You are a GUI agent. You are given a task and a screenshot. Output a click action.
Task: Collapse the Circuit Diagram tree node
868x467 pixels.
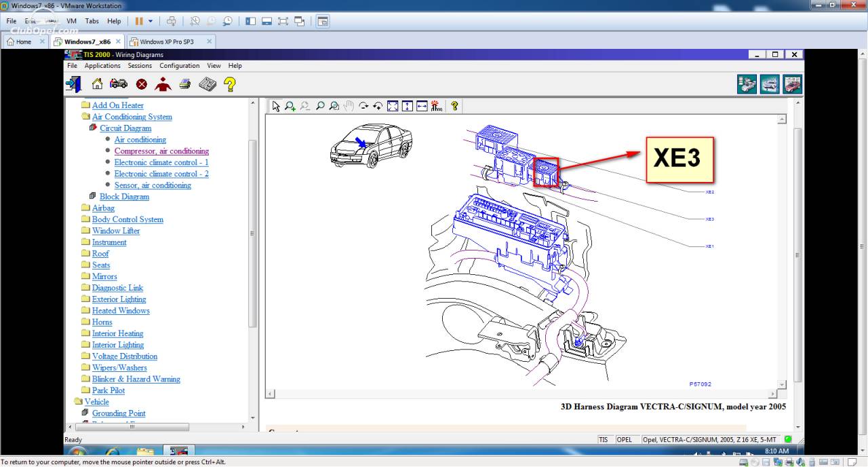tap(94, 128)
